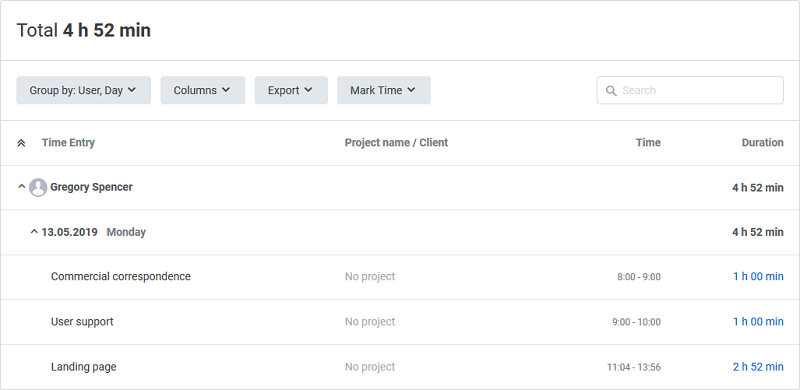Click Gregory Spencer's avatar icon
Image resolution: width=800 pixels, height=390 pixels.
pyautogui.click(x=38, y=187)
